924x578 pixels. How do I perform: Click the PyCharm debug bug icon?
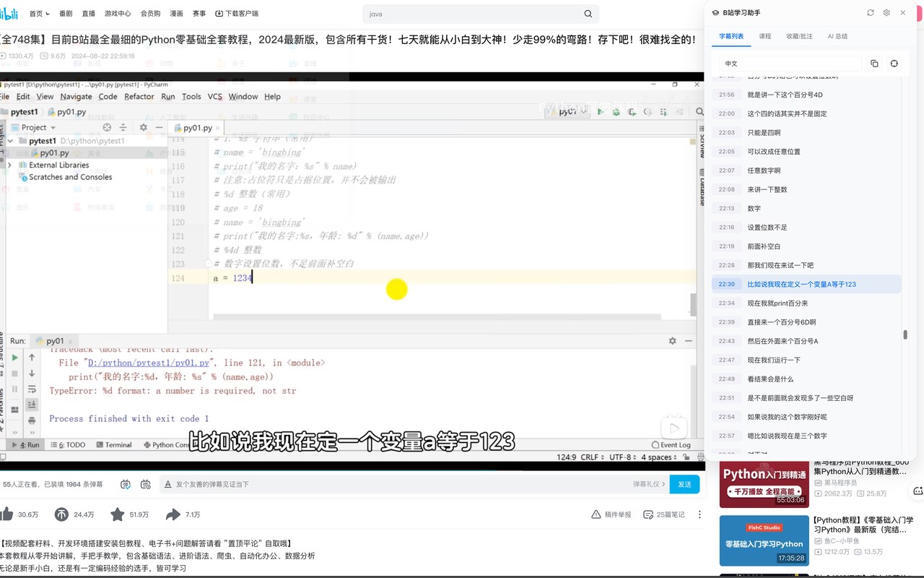click(x=615, y=112)
